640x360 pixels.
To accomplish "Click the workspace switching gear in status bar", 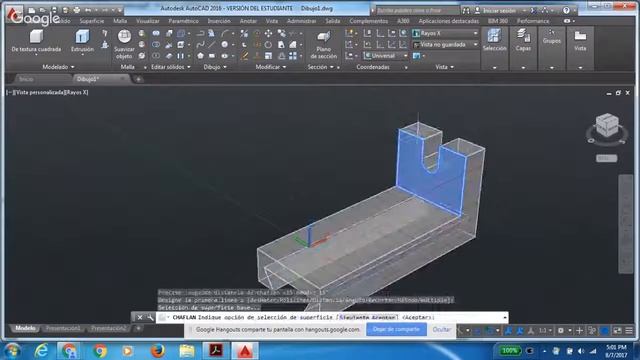I will (561, 330).
